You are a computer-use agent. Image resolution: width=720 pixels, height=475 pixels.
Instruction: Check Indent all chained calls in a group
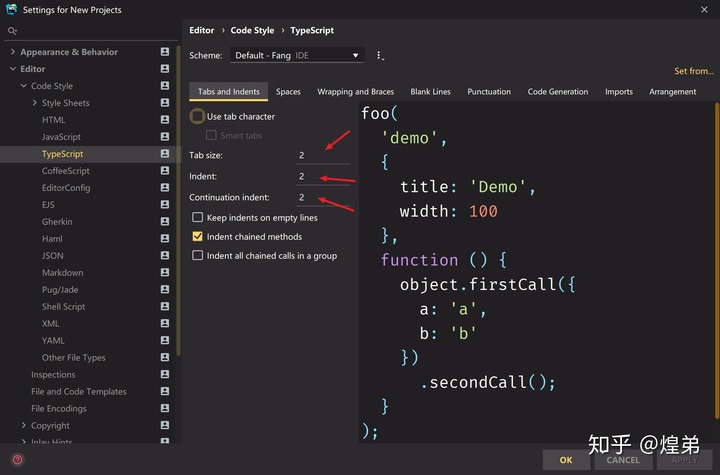[197, 255]
